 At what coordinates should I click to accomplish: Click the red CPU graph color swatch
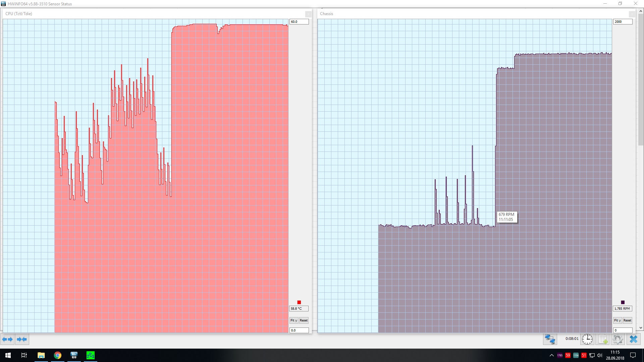(x=299, y=302)
